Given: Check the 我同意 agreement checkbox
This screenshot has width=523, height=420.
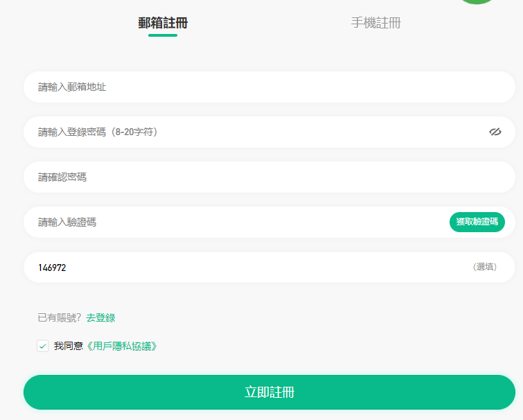Looking at the screenshot, I should coord(43,346).
